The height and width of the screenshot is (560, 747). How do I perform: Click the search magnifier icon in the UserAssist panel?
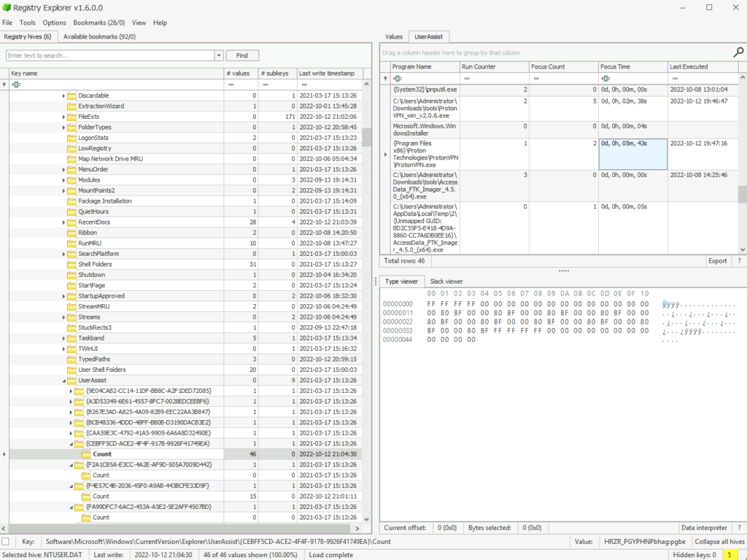coord(738,52)
